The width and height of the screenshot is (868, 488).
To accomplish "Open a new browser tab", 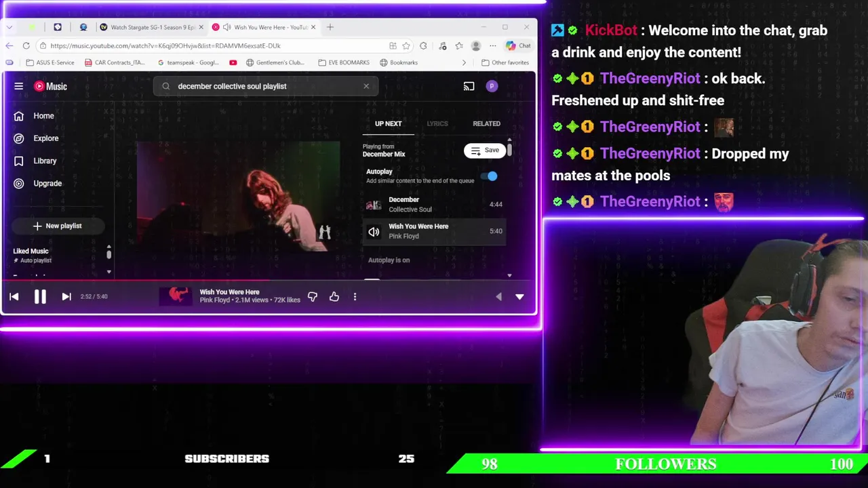I will point(330,27).
